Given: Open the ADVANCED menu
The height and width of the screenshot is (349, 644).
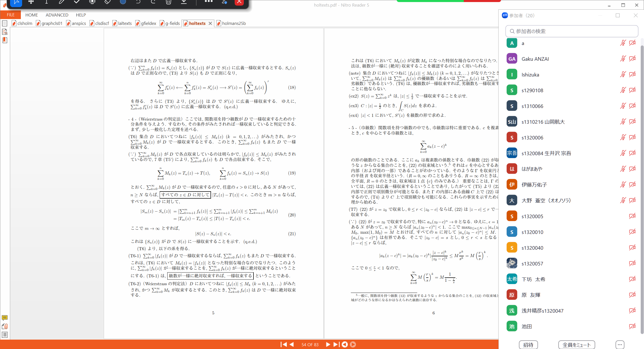Looking at the screenshot, I should tap(57, 15).
